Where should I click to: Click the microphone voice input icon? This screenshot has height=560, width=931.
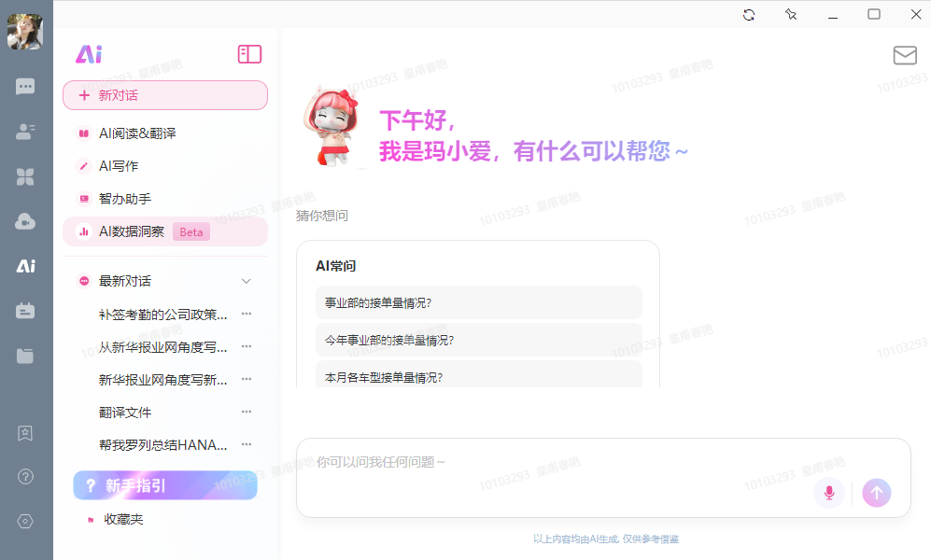829,493
